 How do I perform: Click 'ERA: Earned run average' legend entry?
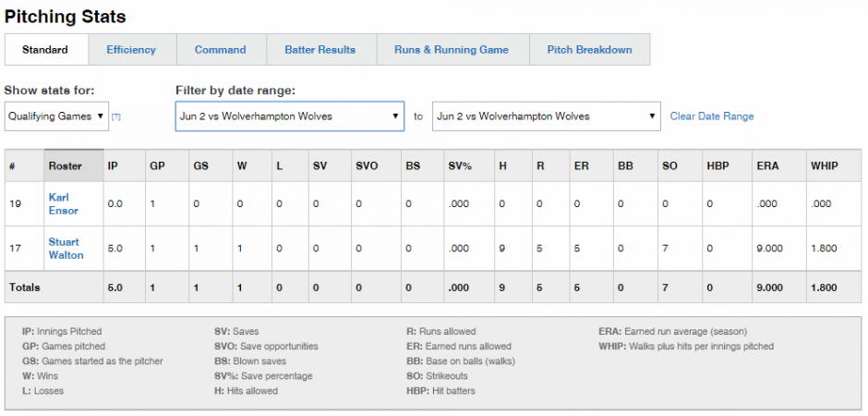(672, 332)
